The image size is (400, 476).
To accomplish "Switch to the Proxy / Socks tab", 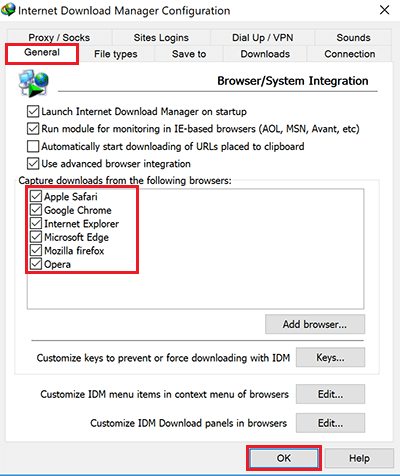I will tap(59, 38).
